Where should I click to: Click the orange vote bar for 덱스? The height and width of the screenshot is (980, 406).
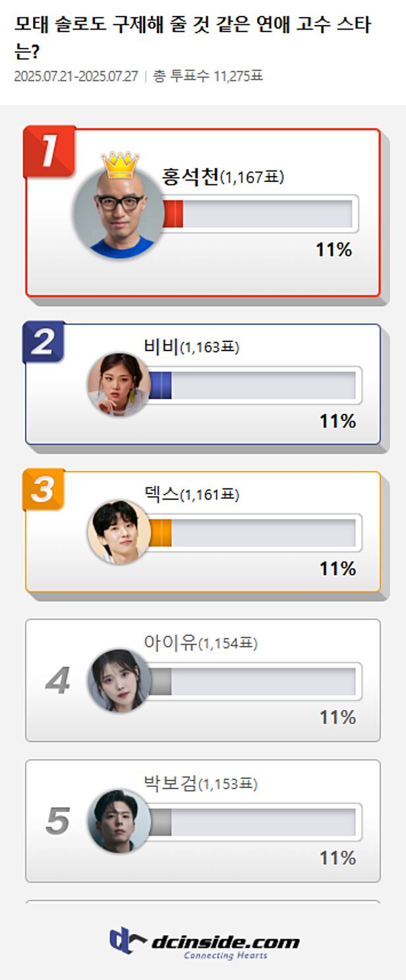pos(160,533)
